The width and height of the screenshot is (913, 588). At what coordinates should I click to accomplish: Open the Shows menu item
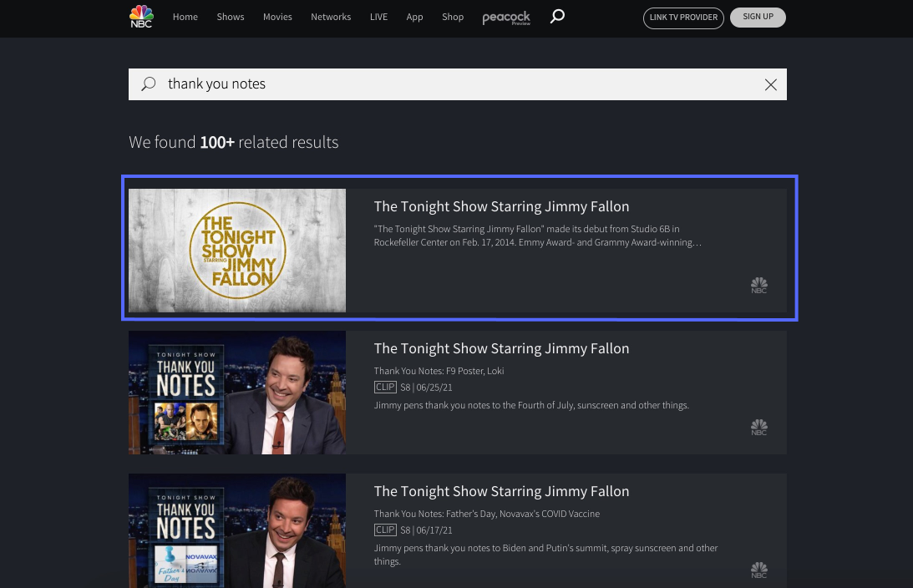coord(231,17)
